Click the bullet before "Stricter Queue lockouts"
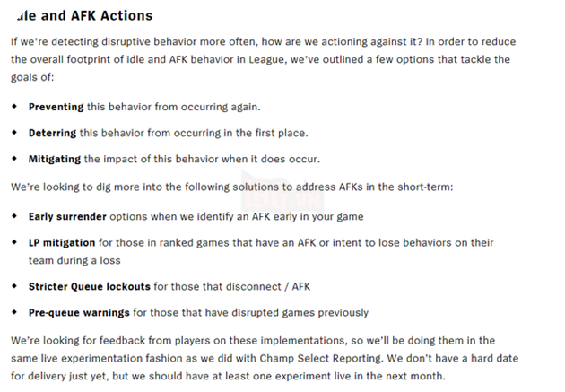The height and width of the screenshot is (392, 565). tap(14, 286)
